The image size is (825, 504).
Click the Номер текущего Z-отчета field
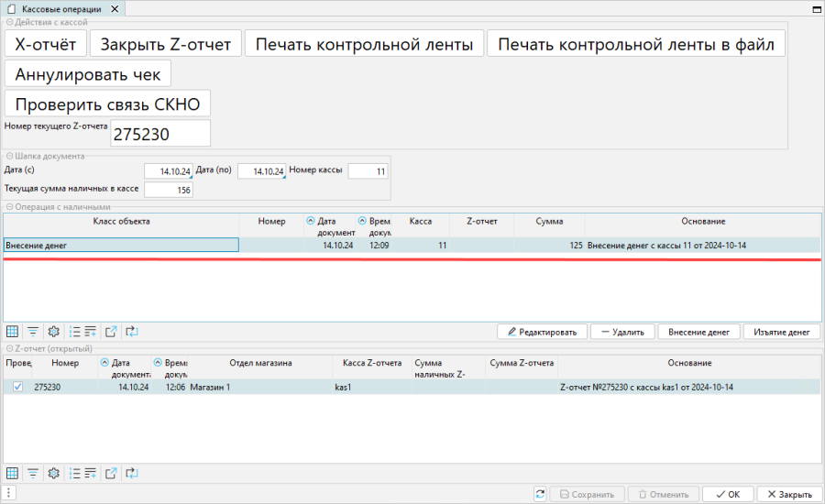[x=159, y=134]
